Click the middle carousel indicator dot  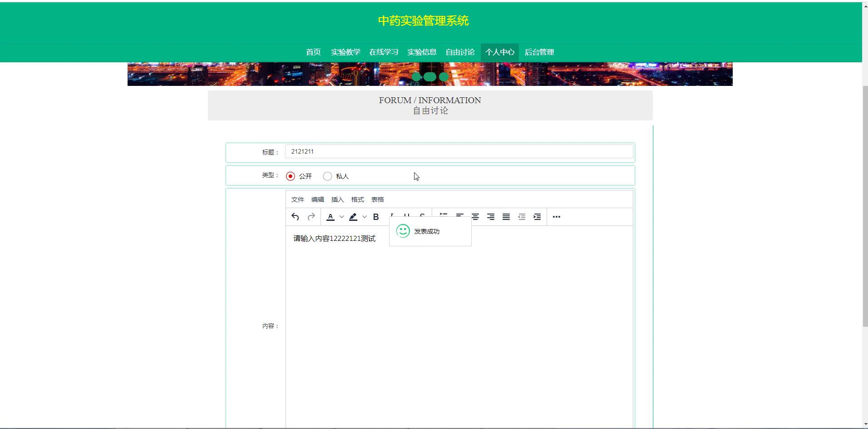point(430,77)
